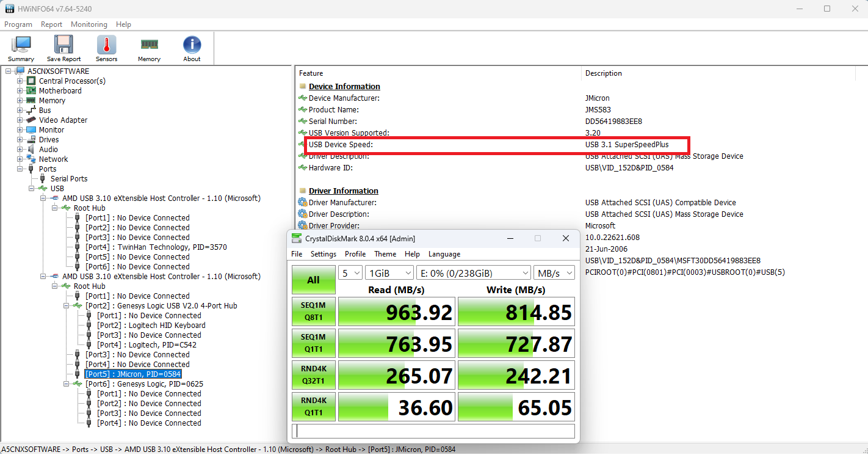The width and height of the screenshot is (868, 455).
Task: Open CrystalDiskMark Profile menu
Action: [355, 254]
